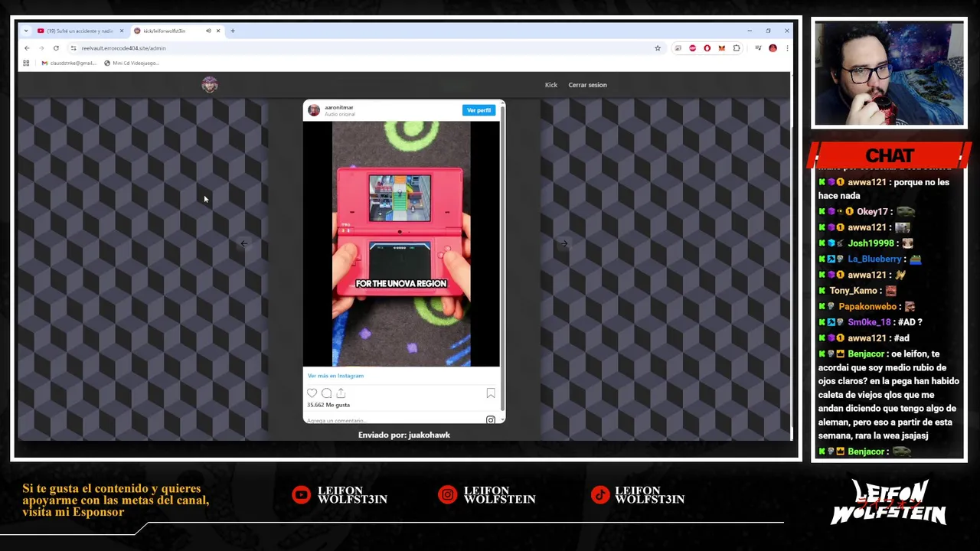The width and height of the screenshot is (980, 551).
Task: Open Ver más en Instagram link
Action: coord(335,376)
